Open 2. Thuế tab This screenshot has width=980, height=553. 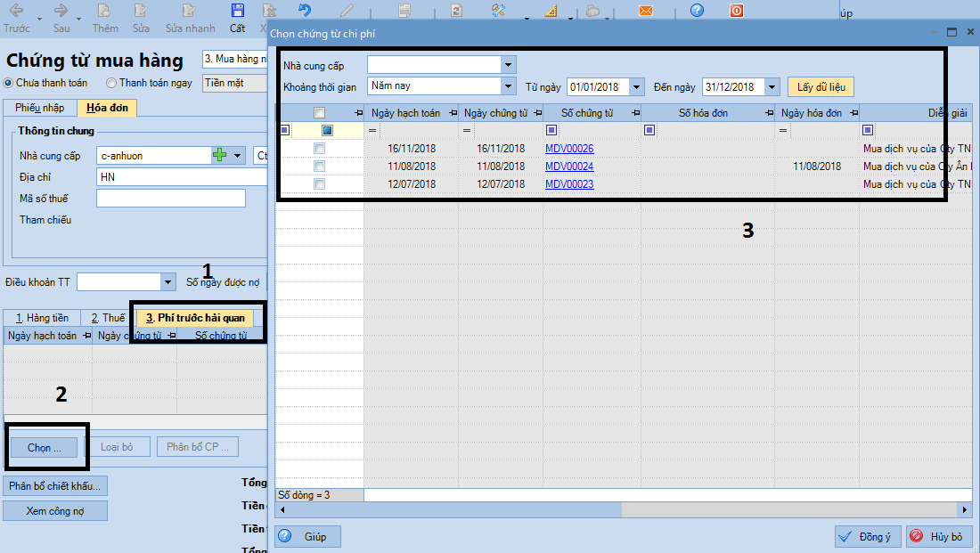click(108, 318)
